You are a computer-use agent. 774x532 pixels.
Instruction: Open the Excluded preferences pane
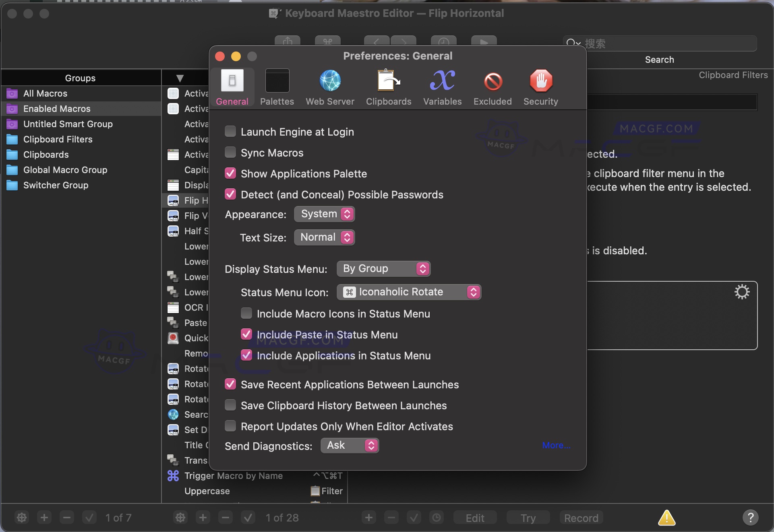pos(492,87)
